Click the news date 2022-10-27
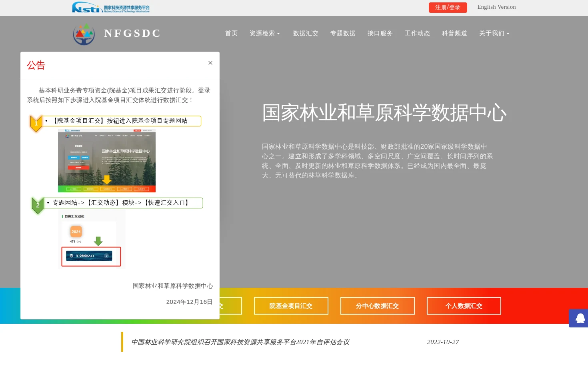Image resolution: width=588 pixels, height=369 pixels. tap(443, 342)
